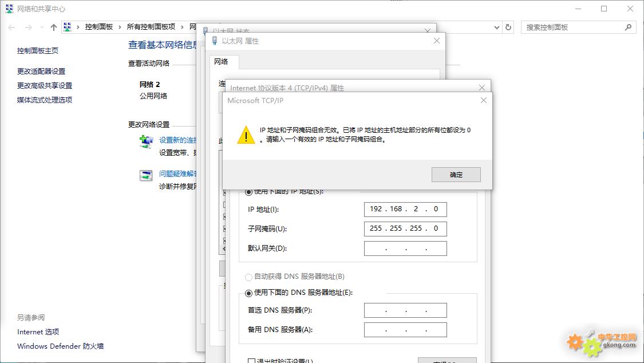Viewport: 644px width, 363px height.
Task: Go up one level in Control Panel
Action: coord(53,27)
